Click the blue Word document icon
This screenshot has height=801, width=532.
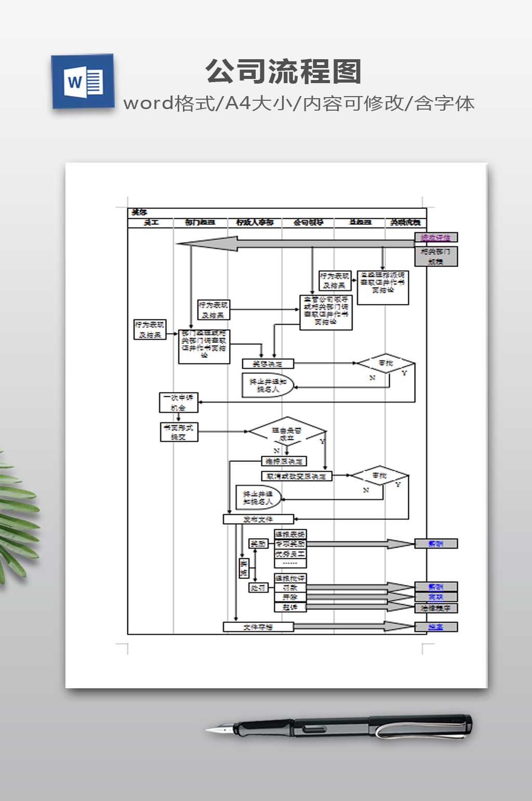pos(83,82)
